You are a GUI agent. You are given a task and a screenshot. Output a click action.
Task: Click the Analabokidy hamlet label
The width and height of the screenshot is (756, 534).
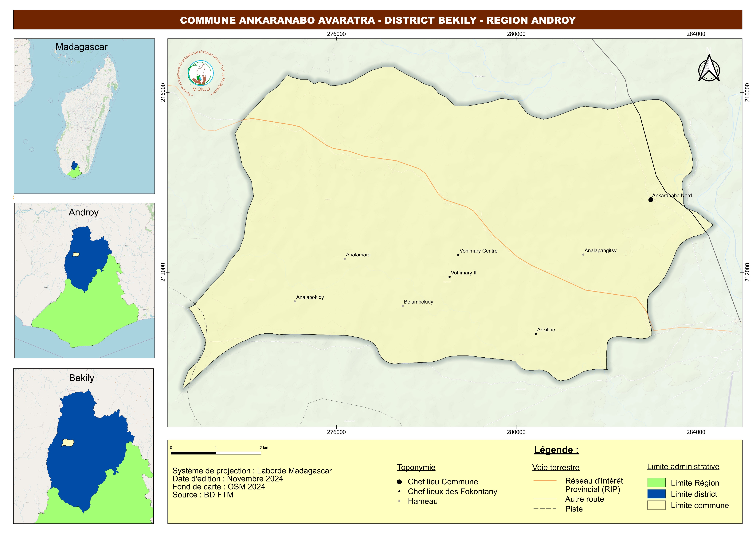310,297
